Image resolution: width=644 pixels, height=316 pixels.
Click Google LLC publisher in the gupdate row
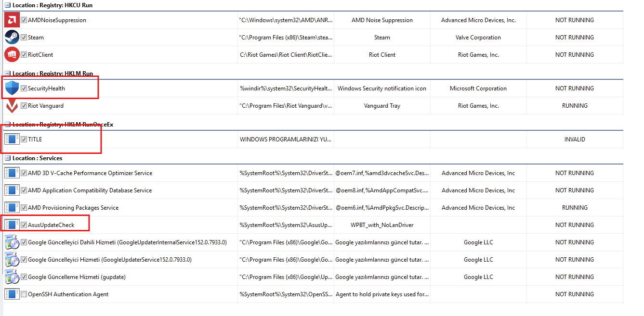[478, 277]
